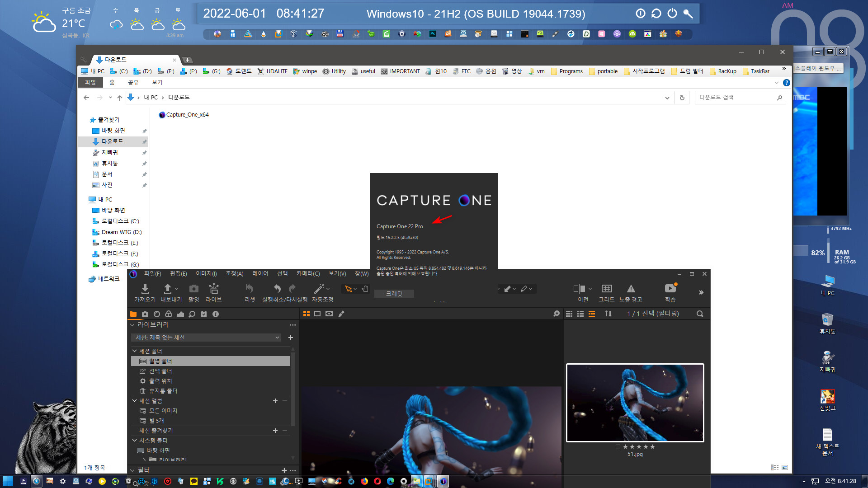Open the Color three-circles tool tab
Image resolution: width=868 pixels, height=488 pixels.
click(169, 314)
